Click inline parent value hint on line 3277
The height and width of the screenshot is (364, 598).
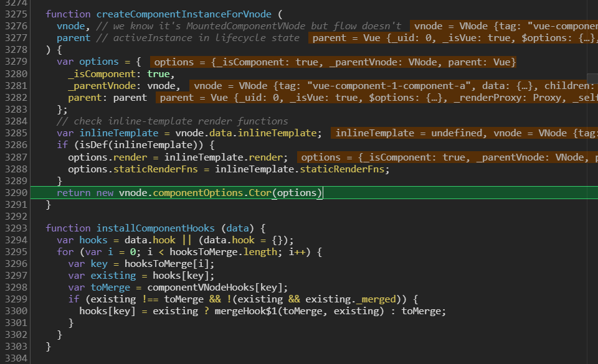point(453,38)
